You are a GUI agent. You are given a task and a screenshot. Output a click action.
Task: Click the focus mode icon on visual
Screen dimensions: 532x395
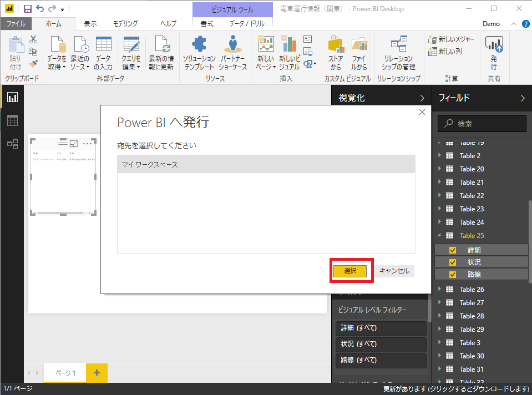74,144
